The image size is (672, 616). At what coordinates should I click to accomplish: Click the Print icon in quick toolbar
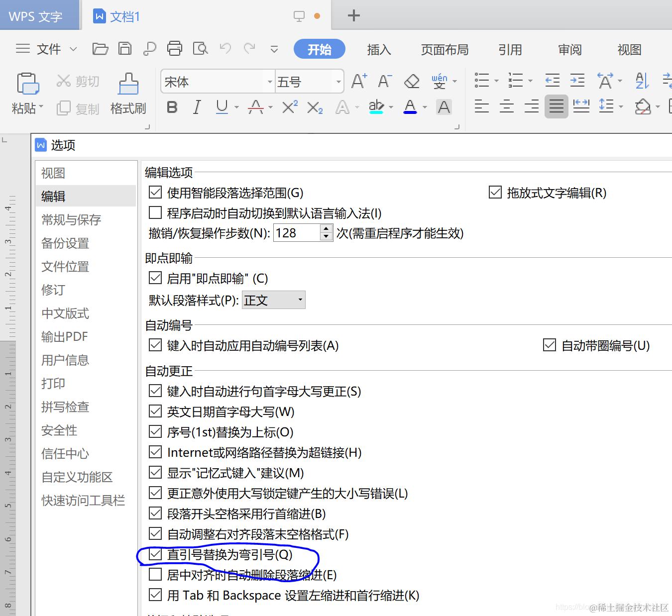click(175, 49)
